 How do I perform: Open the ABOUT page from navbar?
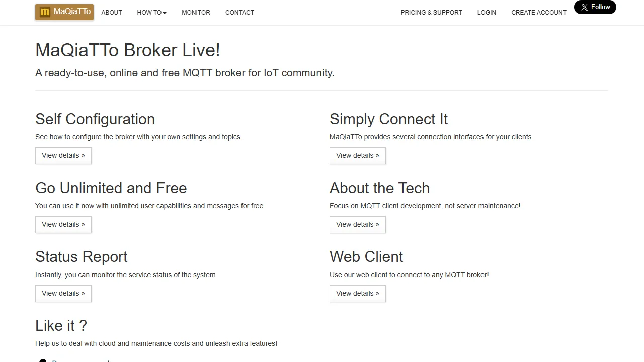pos(111,12)
